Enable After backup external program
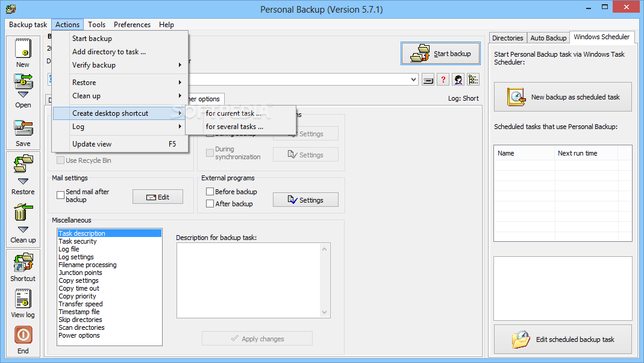The height and width of the screenshot is (363, 644). (210, 203)
